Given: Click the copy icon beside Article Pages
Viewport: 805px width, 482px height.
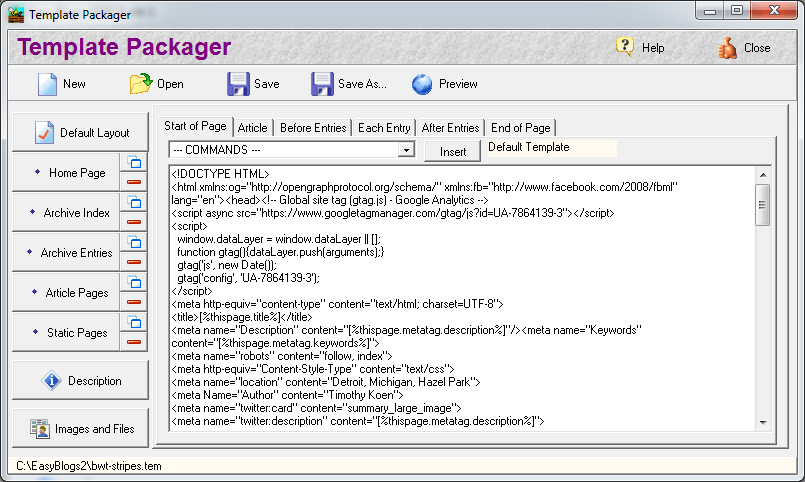Looking at the screenshot, I should tap(134, 282).
